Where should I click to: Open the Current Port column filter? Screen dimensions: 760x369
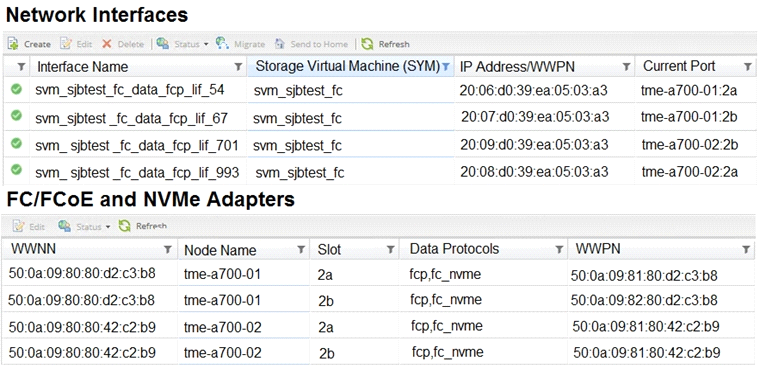[x=748, y=67]
